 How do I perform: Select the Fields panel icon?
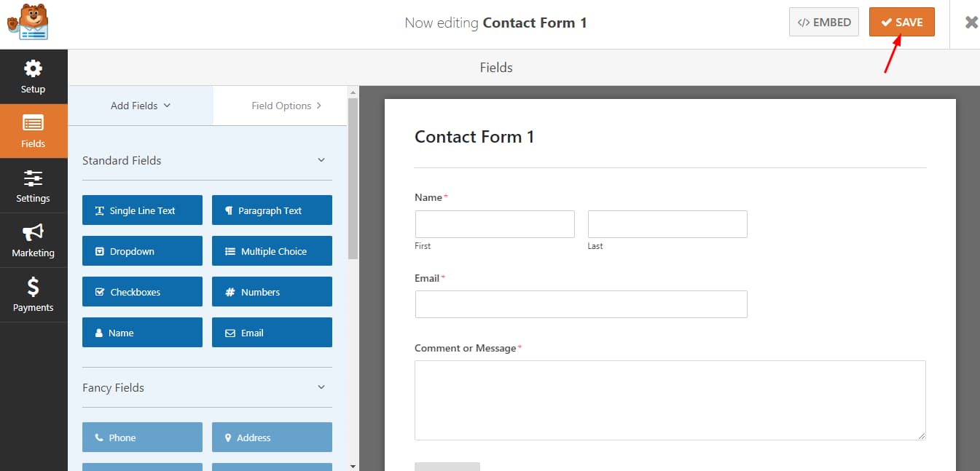pyautogui.click(x=33, y=131)
